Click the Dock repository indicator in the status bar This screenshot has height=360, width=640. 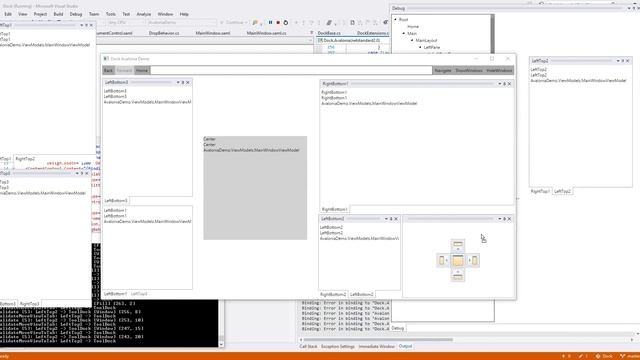tap(604, 356)
